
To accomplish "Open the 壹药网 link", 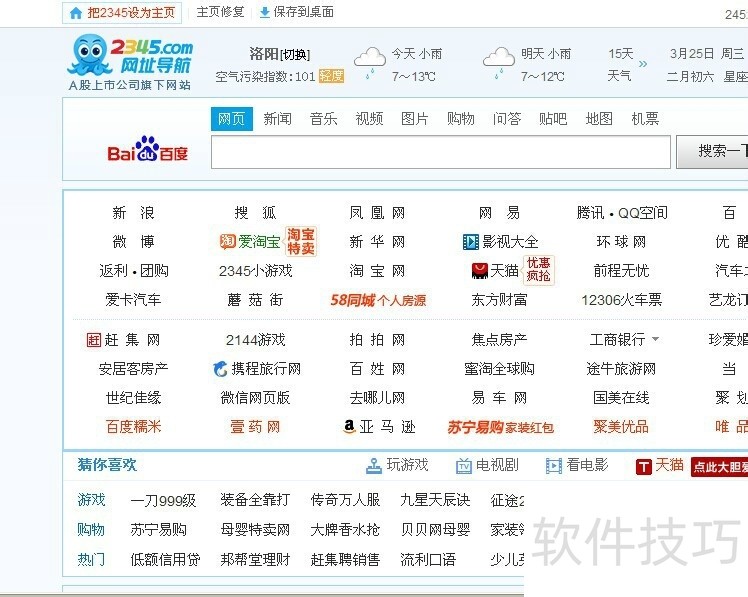I will click(255, 427).
